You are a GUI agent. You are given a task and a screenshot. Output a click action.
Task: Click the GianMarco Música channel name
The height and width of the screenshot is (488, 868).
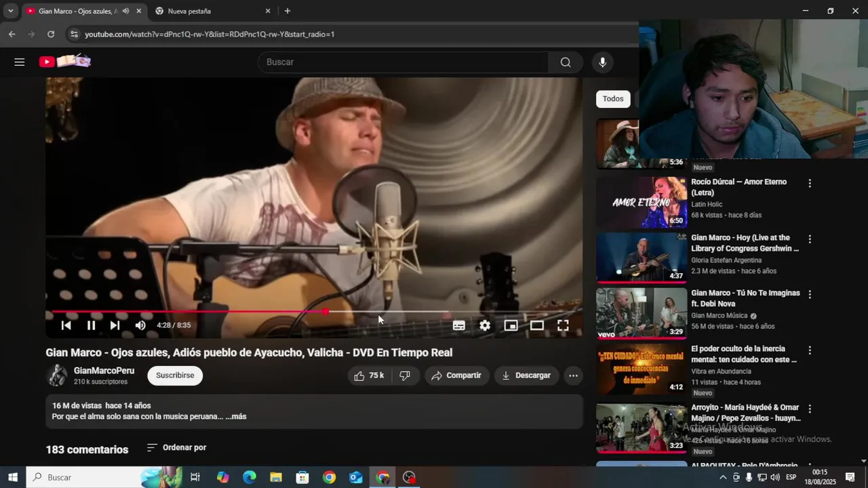tap(719, 316)
